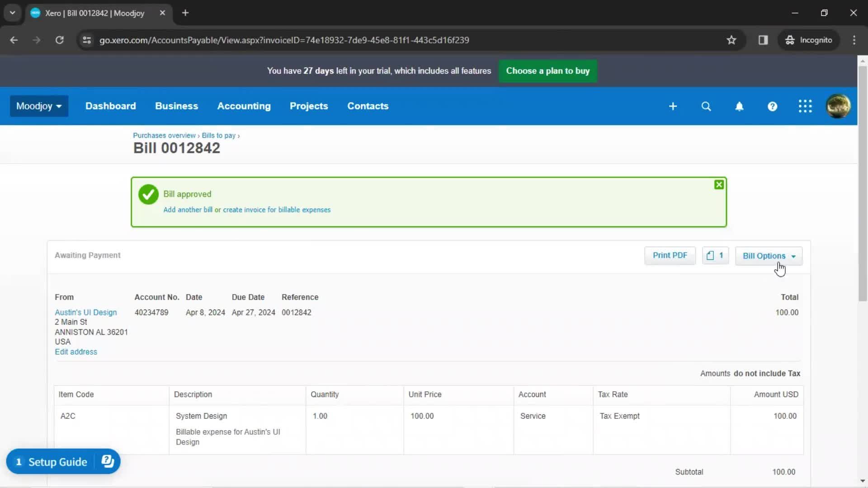Click create invoice for billable expenses link

(277, 210)
